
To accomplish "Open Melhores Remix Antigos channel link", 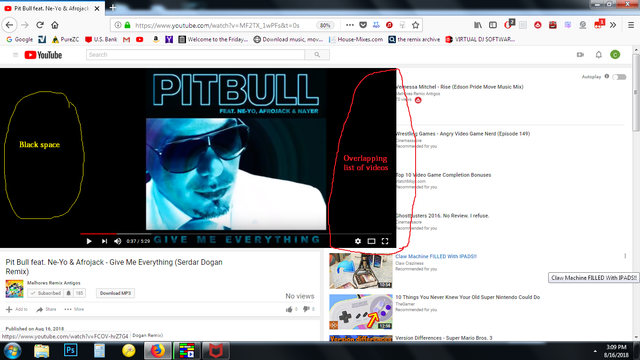I will click(x=54, y=283).
